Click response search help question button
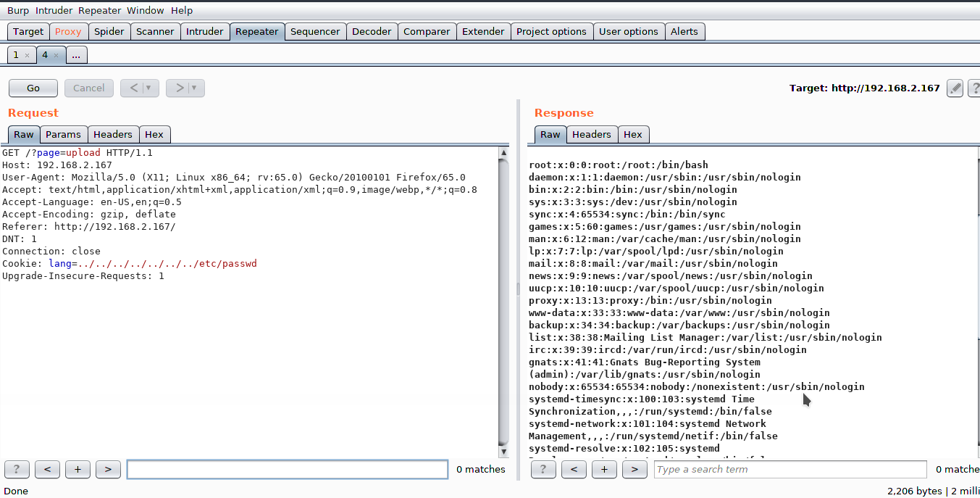This screenshot has width=980, height=498. pyautogui.click(x=543, y=469)
